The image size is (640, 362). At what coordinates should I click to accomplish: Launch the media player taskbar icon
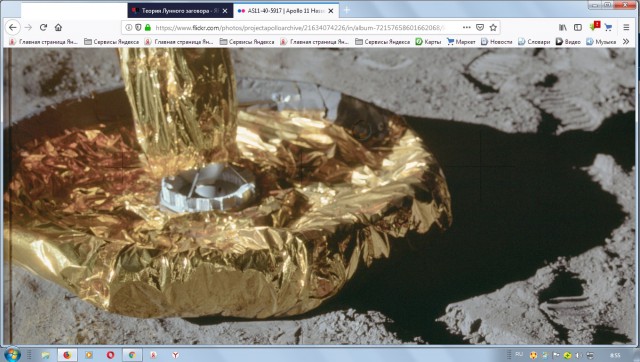[x=89, y=355]
